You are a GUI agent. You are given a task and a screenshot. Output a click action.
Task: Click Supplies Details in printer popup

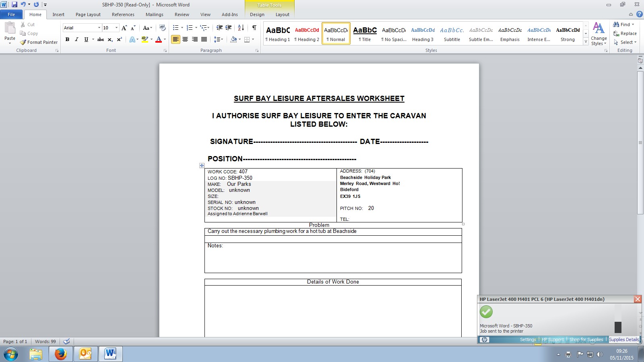click(624, 339)
